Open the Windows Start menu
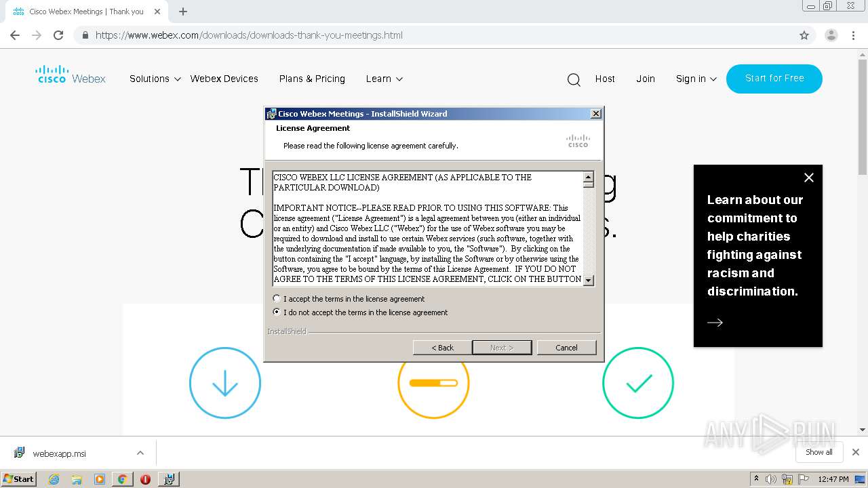 [19, 479]
